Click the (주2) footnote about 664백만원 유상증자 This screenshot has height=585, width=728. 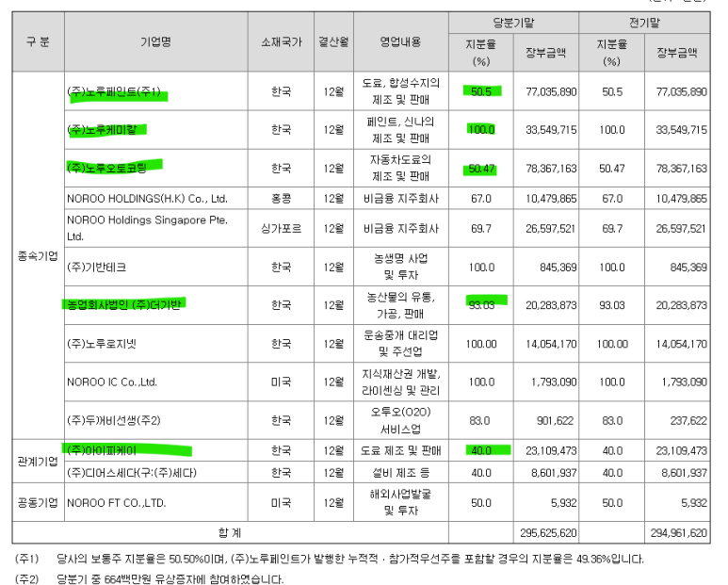(150, 578)
